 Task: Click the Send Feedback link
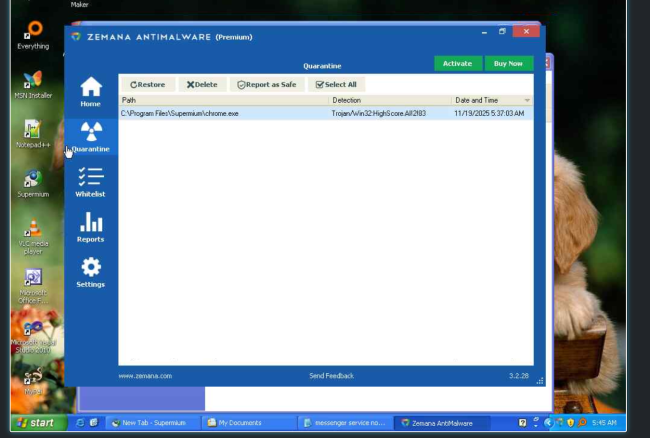click(332, 376)
